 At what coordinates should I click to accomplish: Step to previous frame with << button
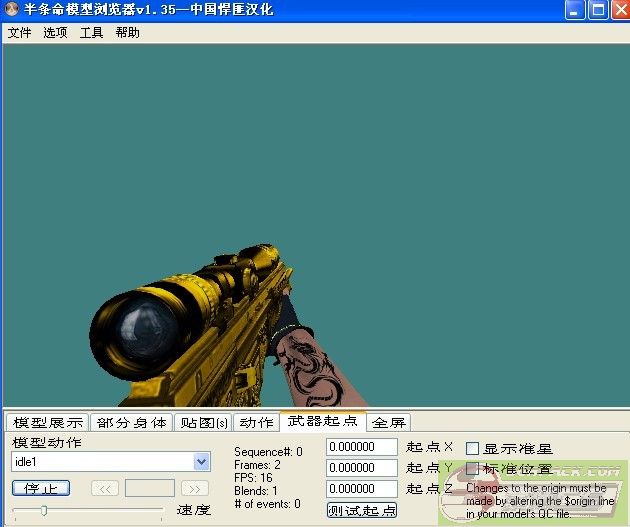click(x=105, y=489)
